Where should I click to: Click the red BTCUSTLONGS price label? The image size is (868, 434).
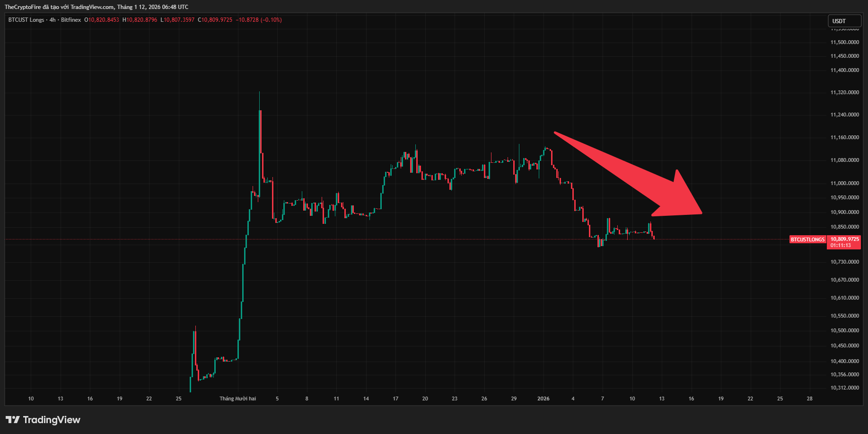pos(808,239)
